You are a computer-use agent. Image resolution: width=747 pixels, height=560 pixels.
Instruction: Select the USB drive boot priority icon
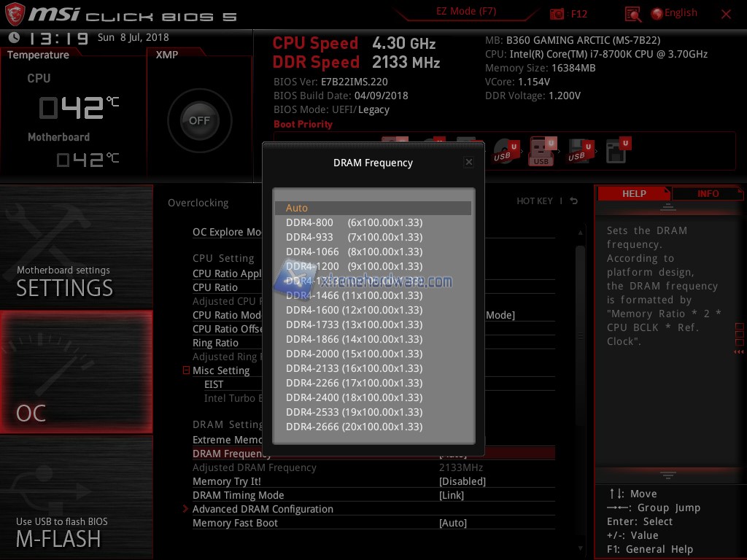pyautogui.click(x=541, y=152)
